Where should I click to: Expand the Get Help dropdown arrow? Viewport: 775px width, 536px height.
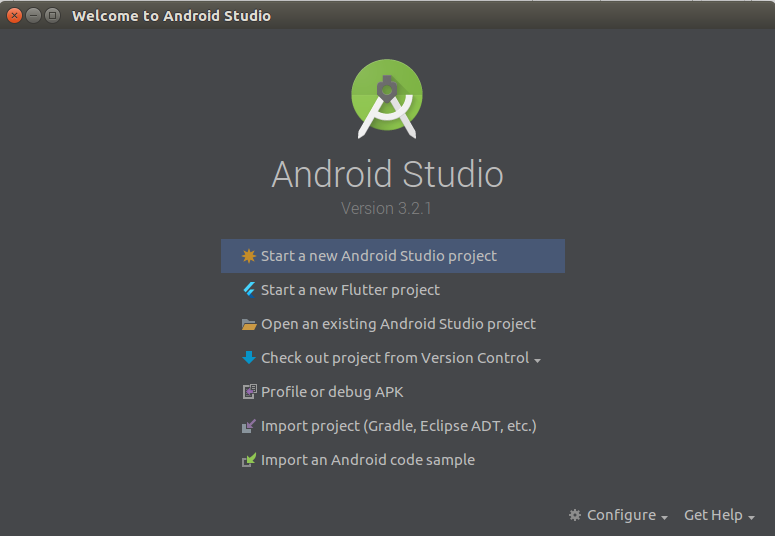[x=751, y=518]
